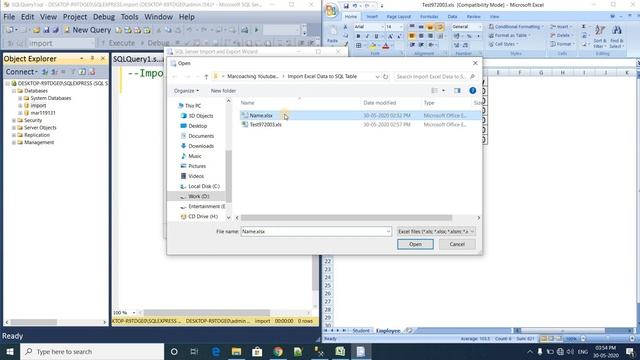Click the New folder button
Viewport: 640px width, 360px height.
point(223,91)
